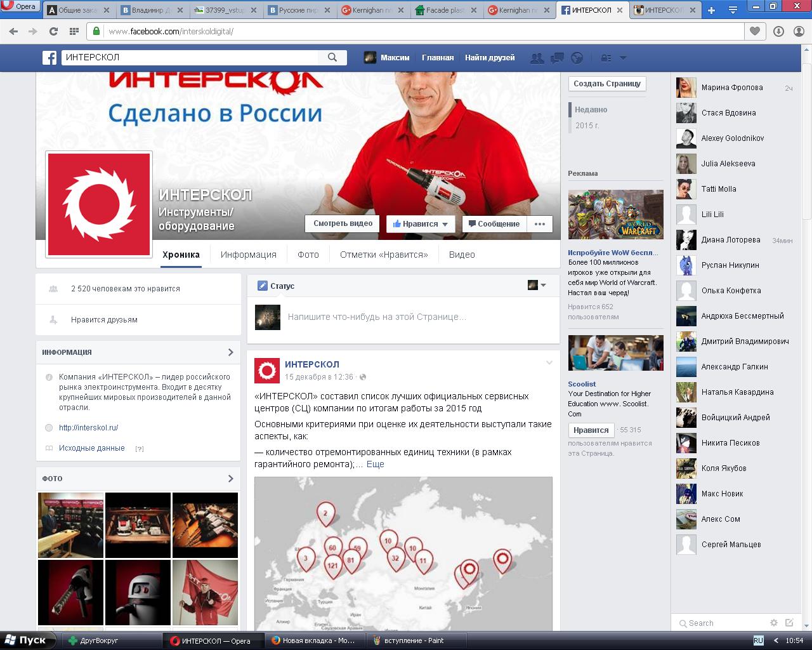The height and width of the screenshot is (650, 812).
Task: Click the post privacy globe icon
Action: click(x=363, y=377)
